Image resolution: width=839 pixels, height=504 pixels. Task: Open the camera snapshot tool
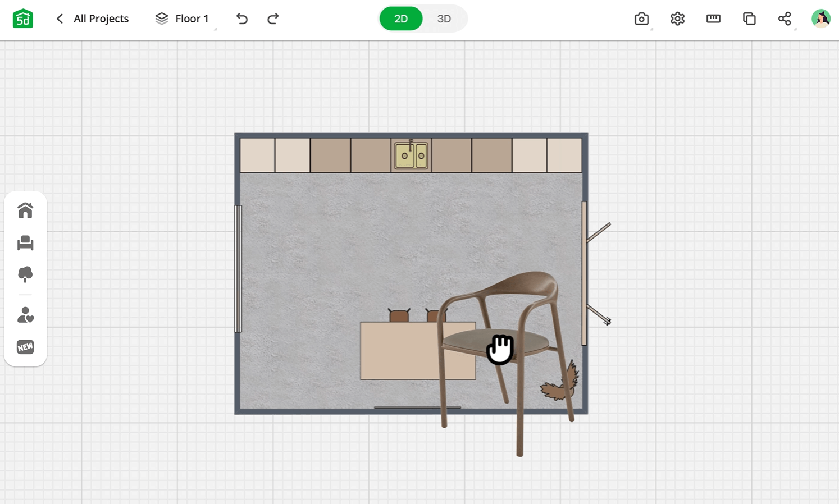641,19
